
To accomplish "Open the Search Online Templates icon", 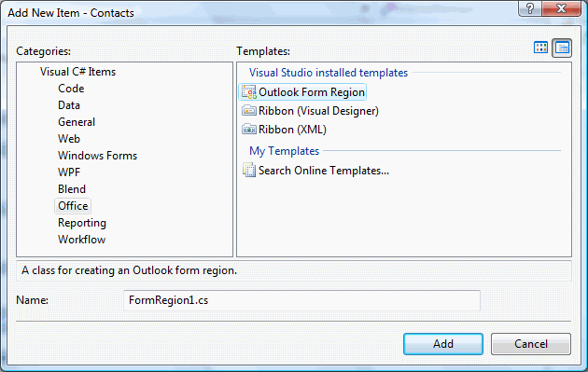I will point(249,171).
